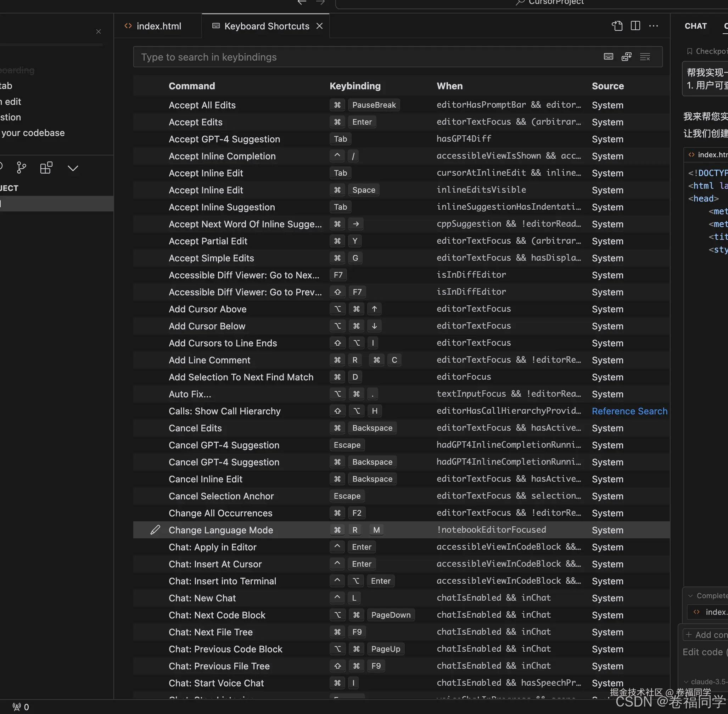Expand the hidden activity views chevron
The height and width of the screenshot is (714, 728).
click(73, 168)
